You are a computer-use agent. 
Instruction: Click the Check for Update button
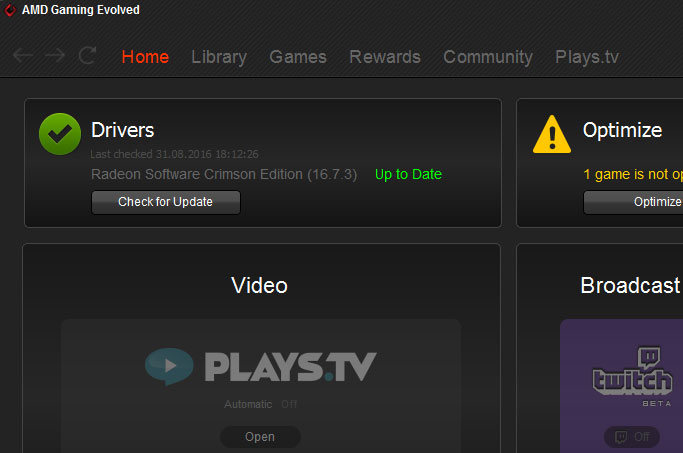pyautogui.click(x=166, y=202)
